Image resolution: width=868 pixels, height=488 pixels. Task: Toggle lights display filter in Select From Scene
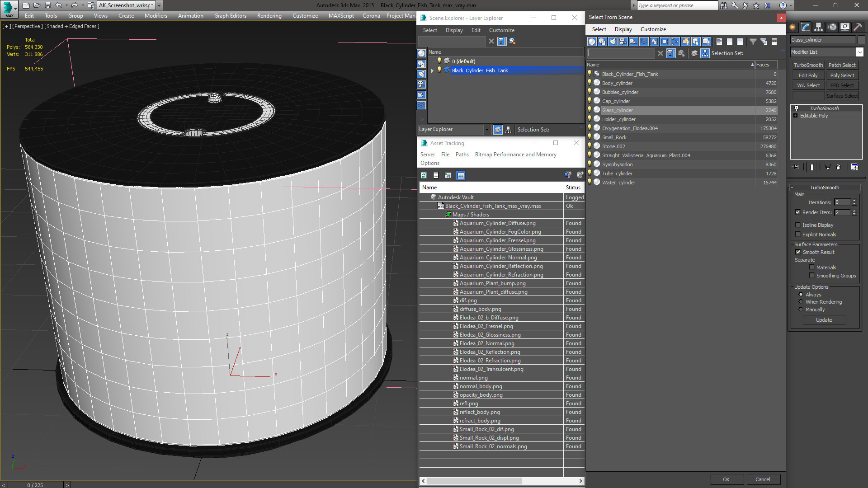(x=613, y=42)
